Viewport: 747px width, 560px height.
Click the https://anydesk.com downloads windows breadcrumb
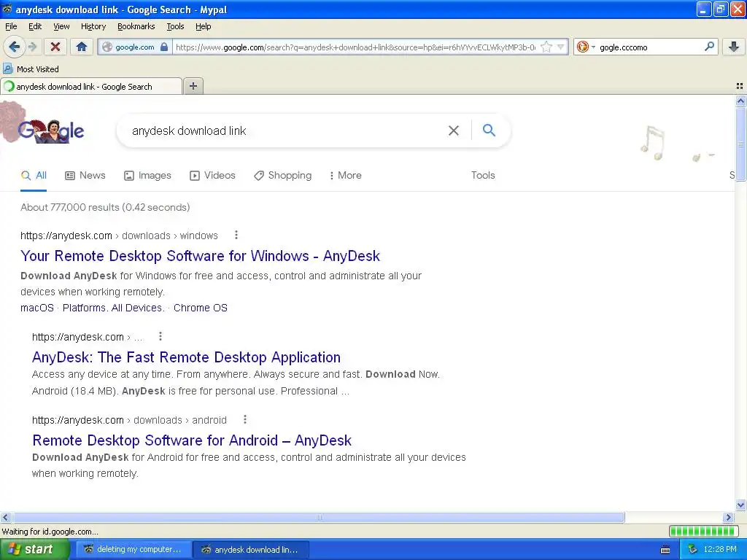coord(119,236)
